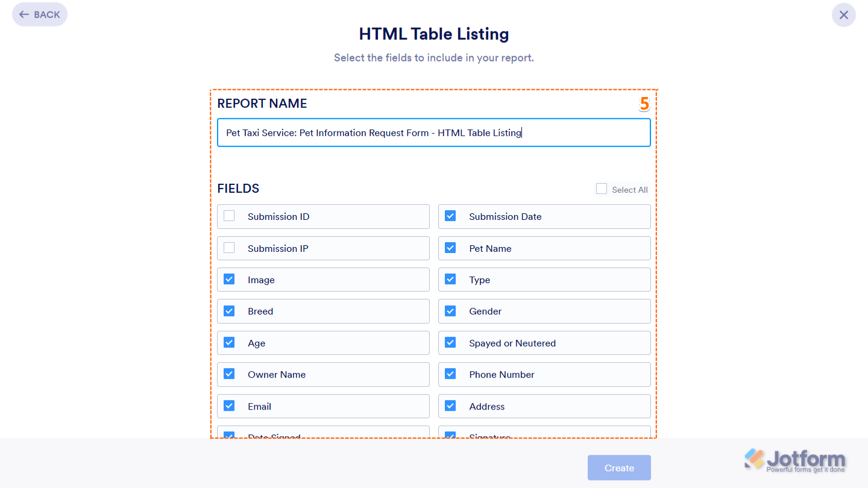Uncheck the Gender field
The height and width of the screenshot is (488, 868).
click(x=450, y=311)
